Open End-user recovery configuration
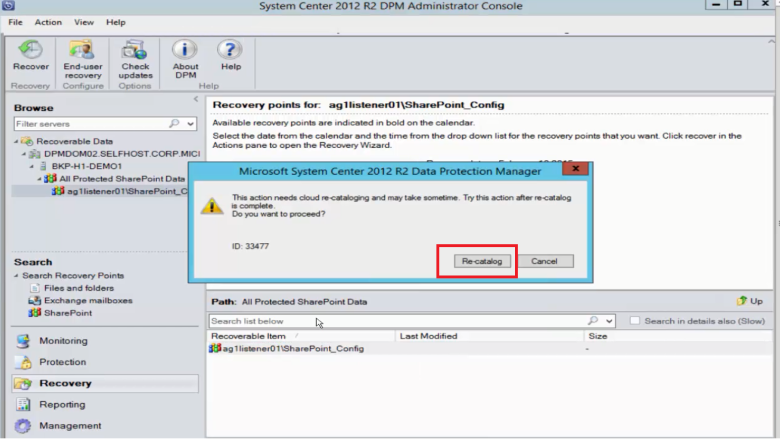 83,60
